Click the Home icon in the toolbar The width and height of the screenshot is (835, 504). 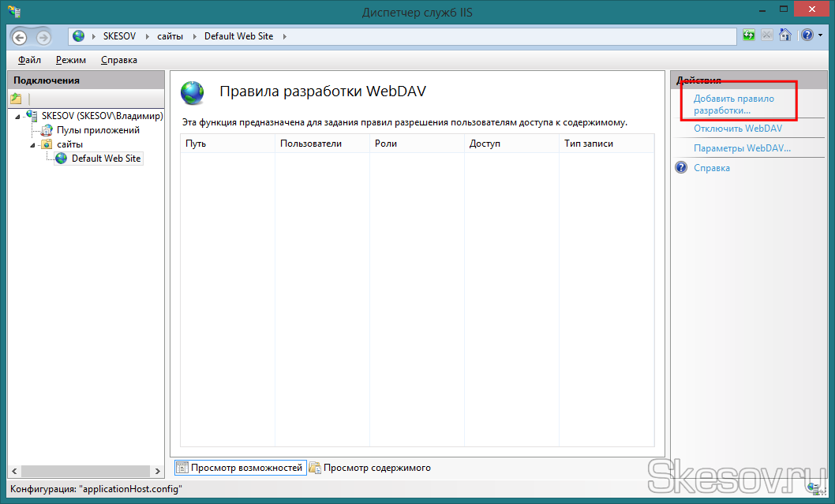click(x=784, y=35)
